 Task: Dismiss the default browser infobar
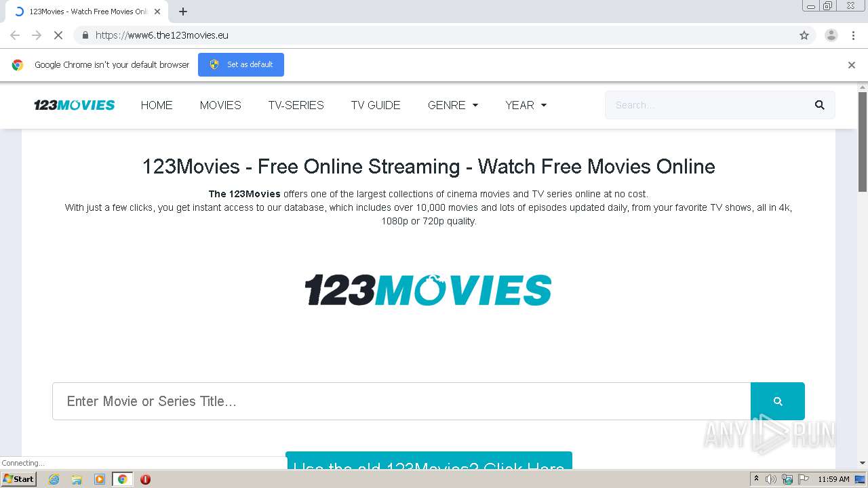852,65
